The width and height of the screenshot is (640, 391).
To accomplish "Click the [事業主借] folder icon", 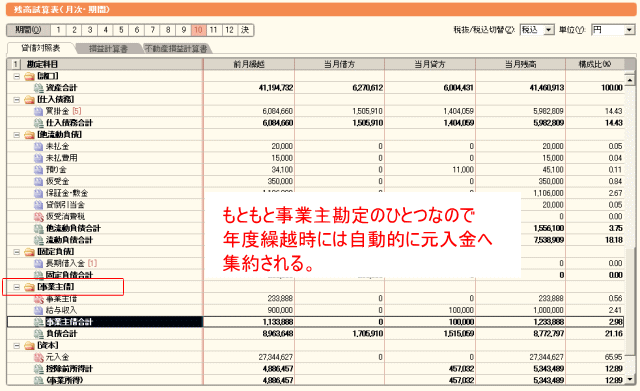I will [x=29, y=287].
